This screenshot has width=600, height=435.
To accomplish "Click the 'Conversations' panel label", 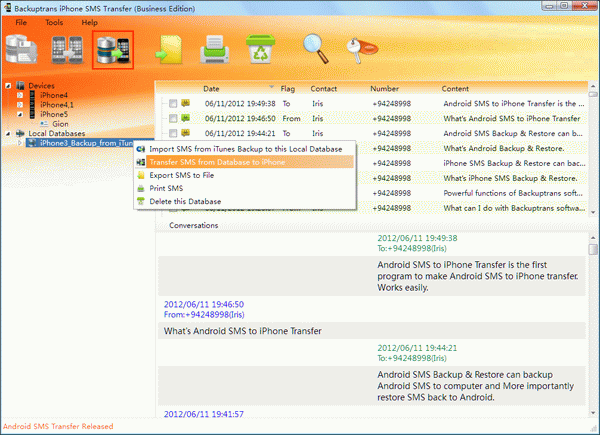I will point(194,225).
